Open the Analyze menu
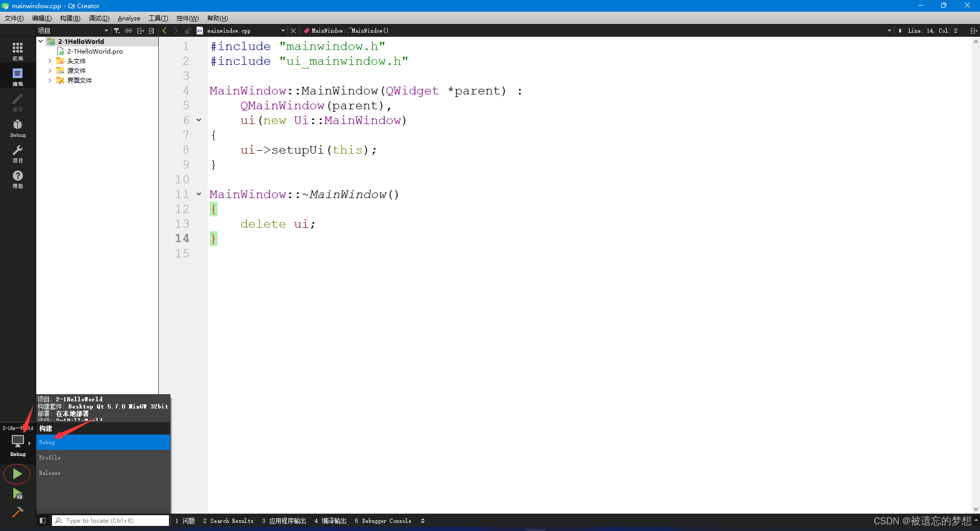The height and width of the screenshot is (531, 980). (129, 18)
